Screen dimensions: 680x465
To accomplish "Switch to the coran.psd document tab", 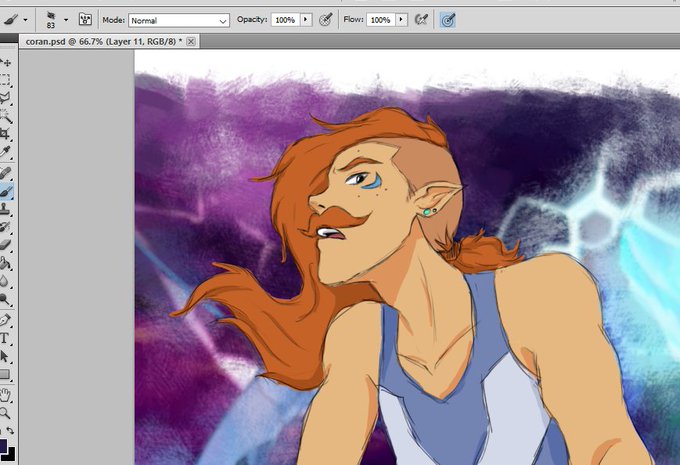I will pyautogui.click(x=103, y=42).
